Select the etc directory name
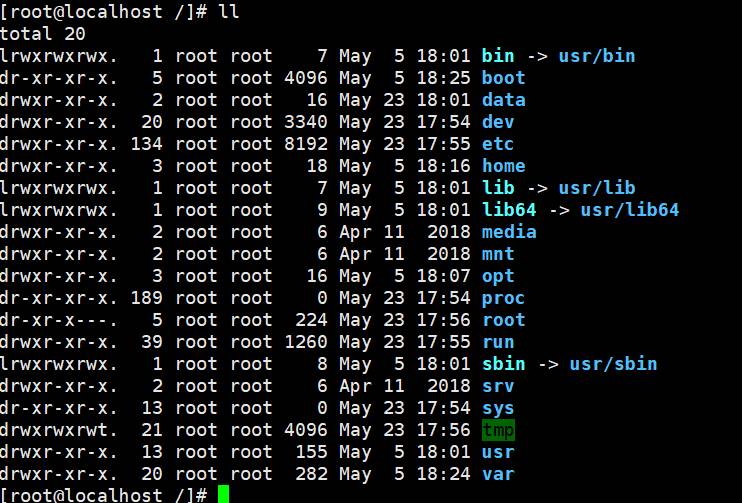This screenshot has width=742, height=503. (498, 144)
